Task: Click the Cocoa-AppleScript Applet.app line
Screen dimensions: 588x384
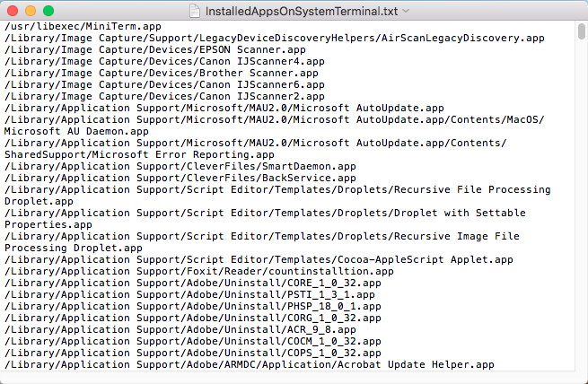Action: pyautogui.click(x=259, y=259)
